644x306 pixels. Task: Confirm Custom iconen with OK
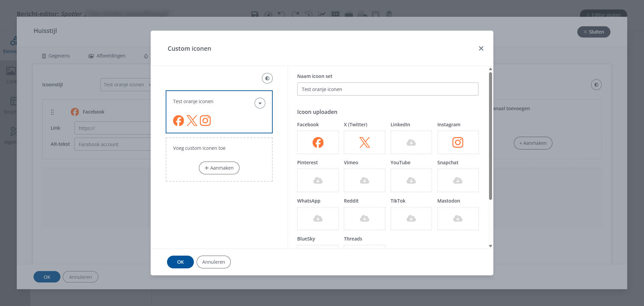(x=180, y=262)
